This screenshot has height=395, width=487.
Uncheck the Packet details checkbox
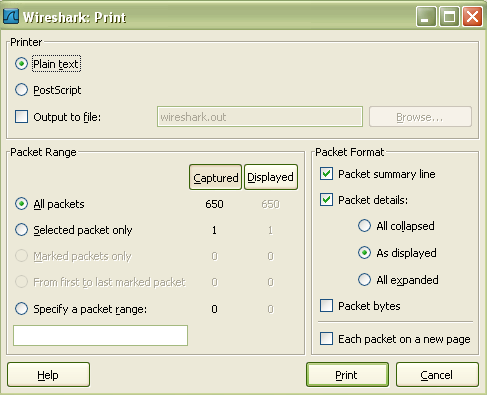point(326,200)
